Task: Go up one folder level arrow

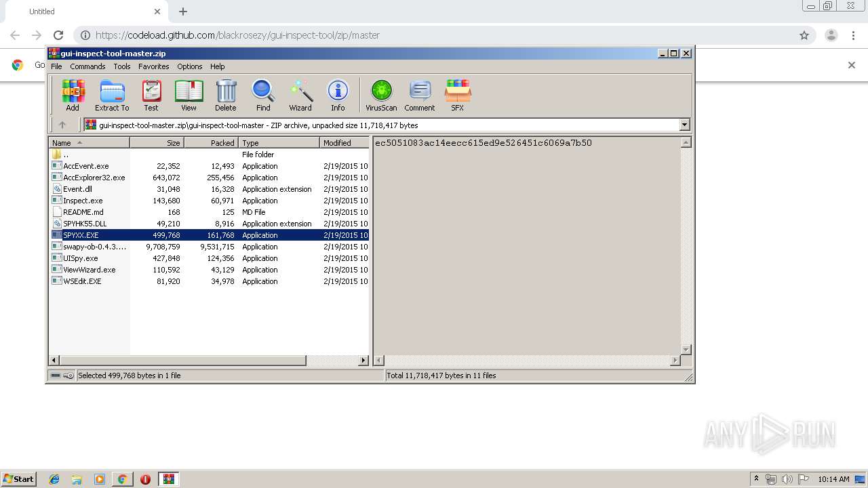Action: [62, 125]
